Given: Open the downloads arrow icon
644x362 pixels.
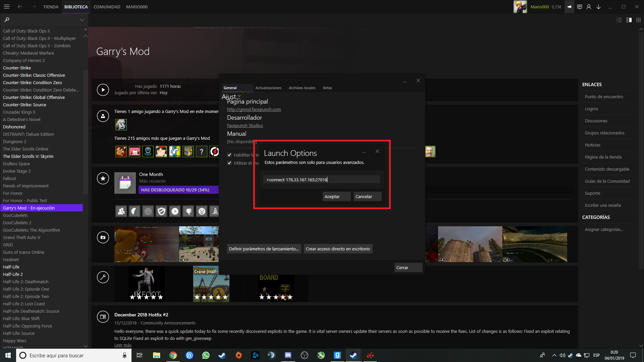Looking at the screenshot, I should (x=598, y=7).
